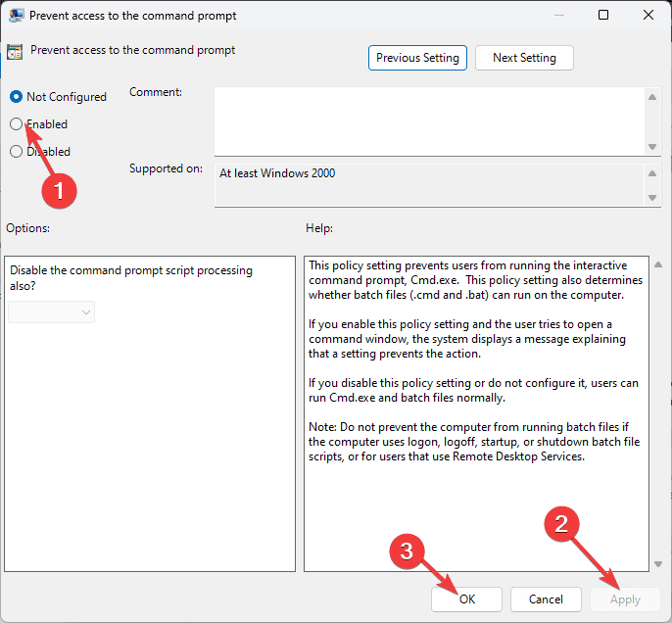Image resolution: width=672 pixels, height=623 pixels.
Task: Confirm with the OK button
Action: (x=466, y=599)
